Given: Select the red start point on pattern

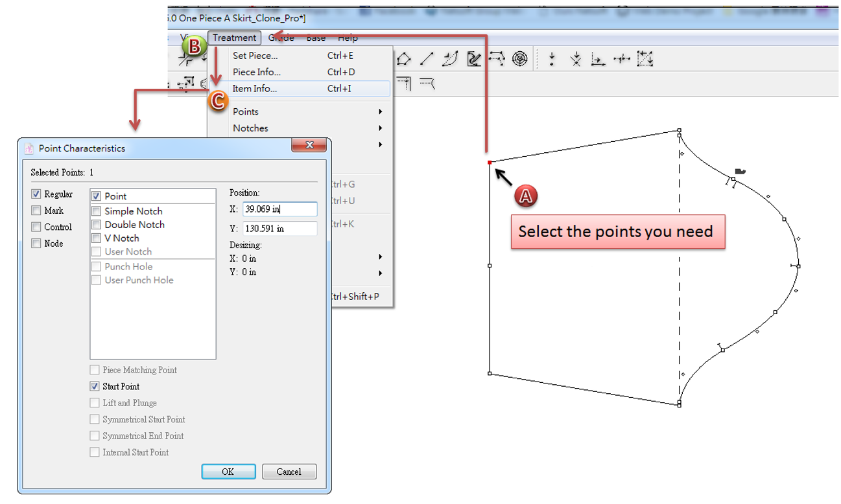Looking at the screenshot, I should pos(490,162).
